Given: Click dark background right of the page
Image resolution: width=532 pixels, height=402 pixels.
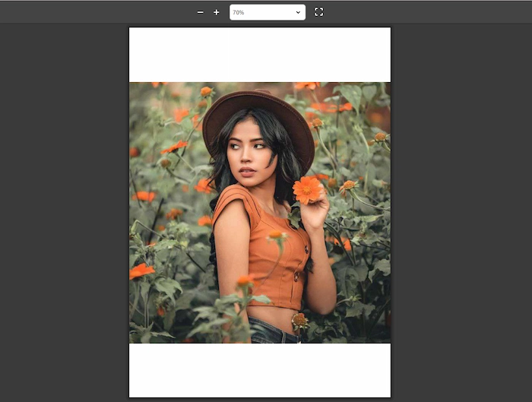Looking at the screenshot, I should point(461,213).
